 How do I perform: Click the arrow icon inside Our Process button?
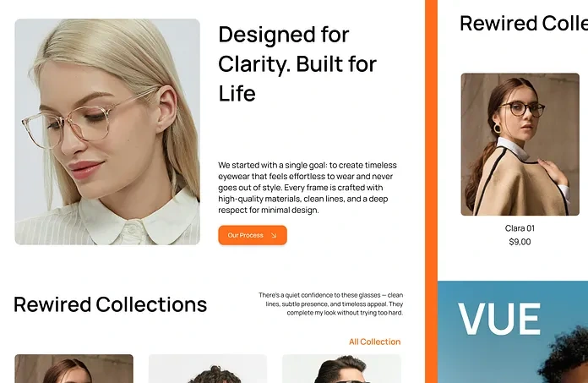click(274, 236)
